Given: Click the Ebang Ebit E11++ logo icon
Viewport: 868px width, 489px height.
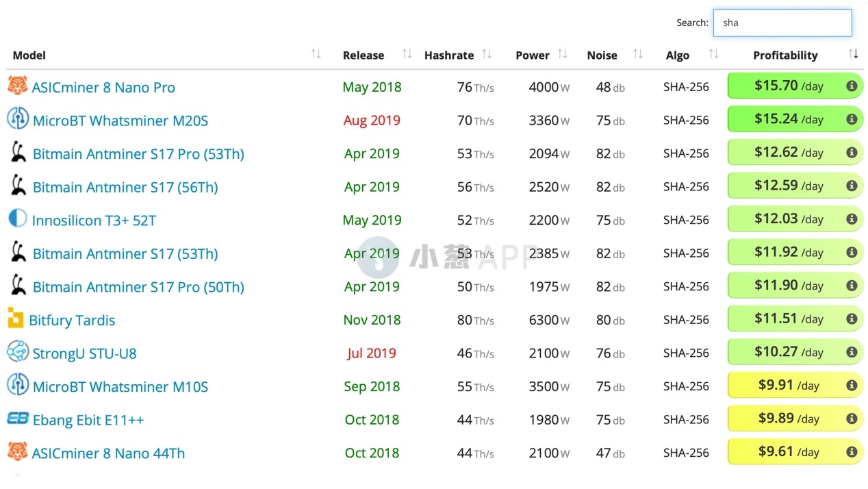Looking at the screenshot, I should point(18,418).
